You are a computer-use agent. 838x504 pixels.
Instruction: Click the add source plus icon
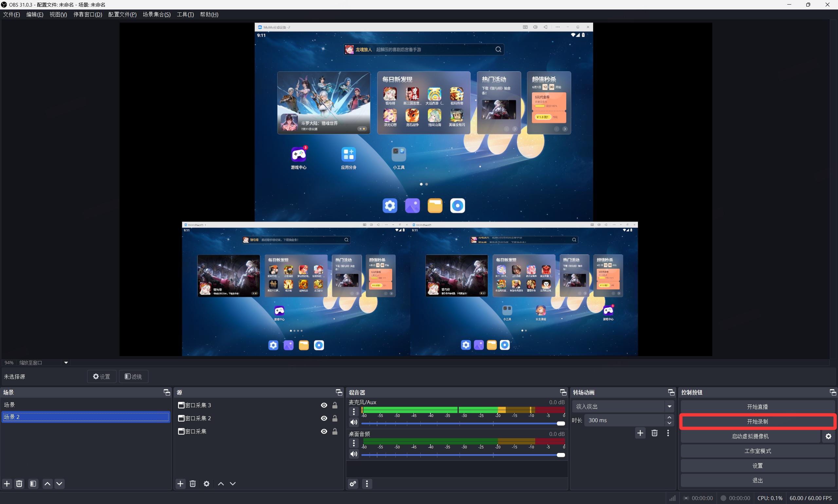180,484
